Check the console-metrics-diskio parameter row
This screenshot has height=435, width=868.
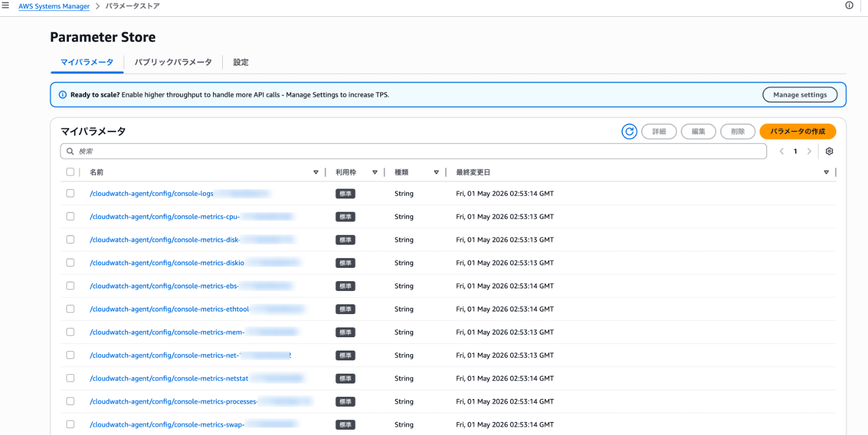[70, 263]
